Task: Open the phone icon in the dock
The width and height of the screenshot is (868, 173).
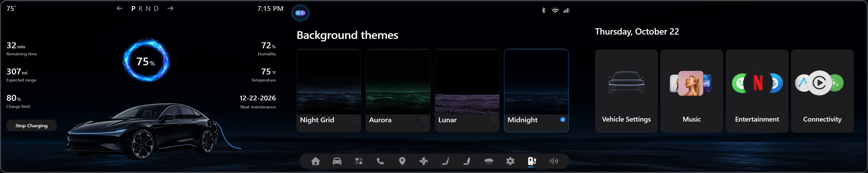Action: pos(380,161)
